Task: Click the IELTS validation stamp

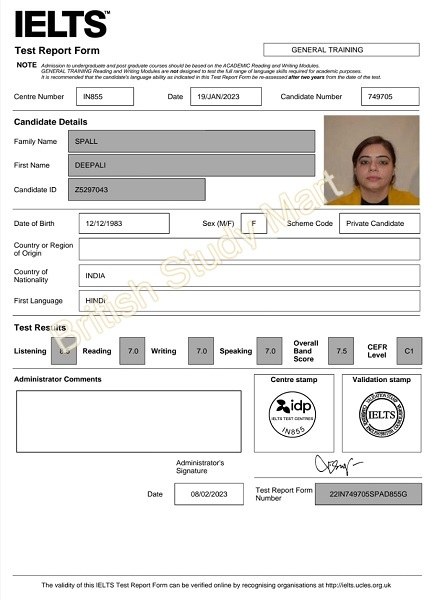Action: 382,414
